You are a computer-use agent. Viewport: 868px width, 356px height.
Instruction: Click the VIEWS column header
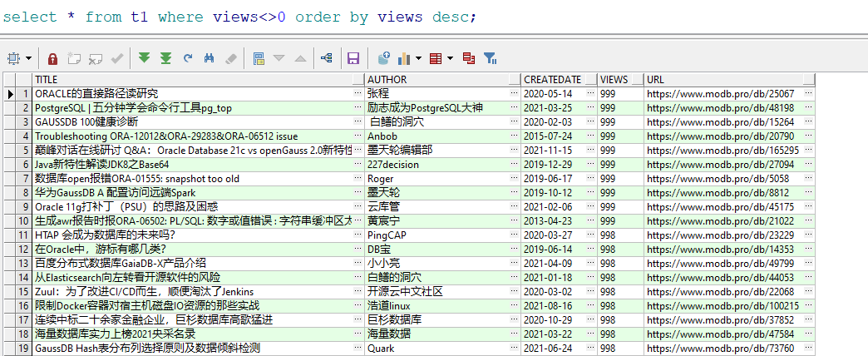coord(621,80)
